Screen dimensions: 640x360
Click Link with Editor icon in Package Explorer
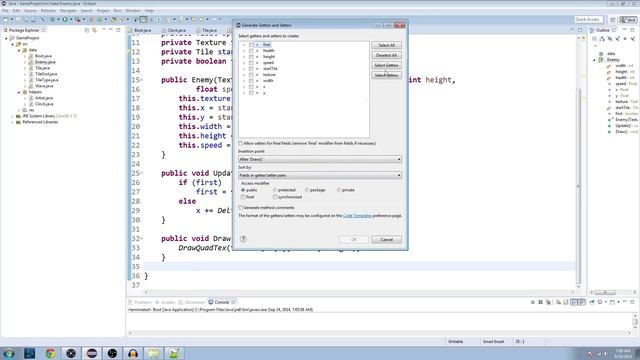(x=94, y=30)
